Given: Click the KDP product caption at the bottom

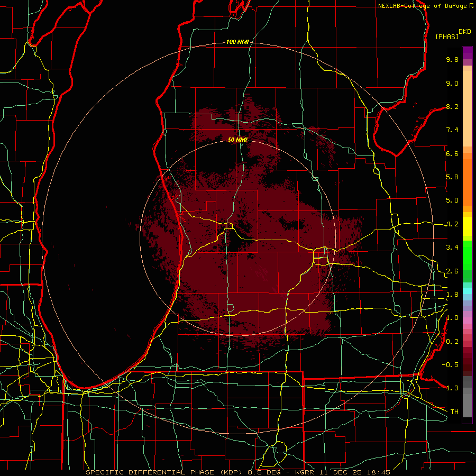Looking at the screenshot, I should click(237, 472).
